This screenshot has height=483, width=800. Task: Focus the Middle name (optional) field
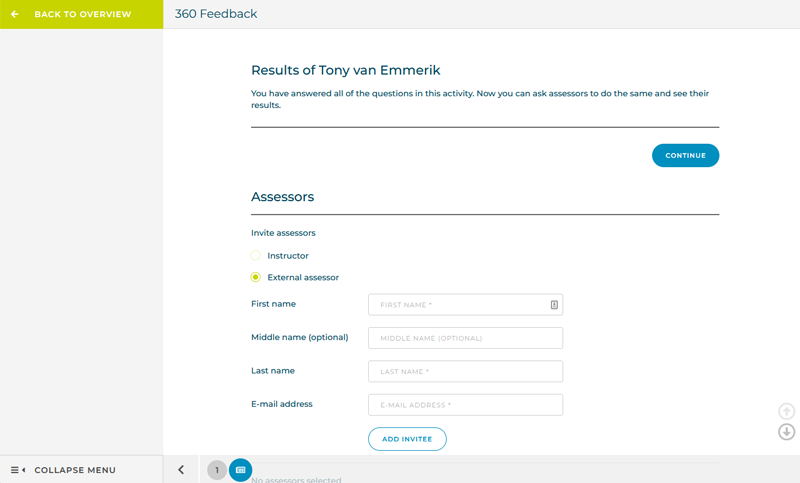(465, 338)
